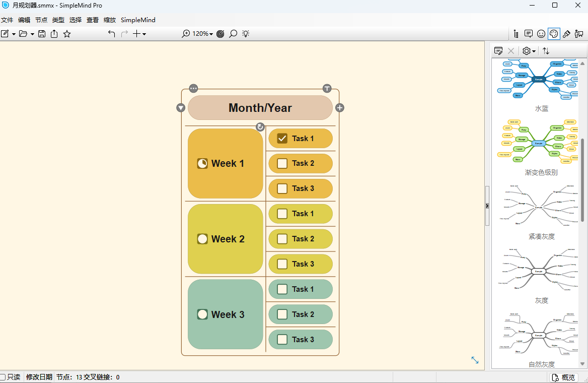The image size is (588, 383).
Task: Select the paint brush style tool
Action: point(566,34)
